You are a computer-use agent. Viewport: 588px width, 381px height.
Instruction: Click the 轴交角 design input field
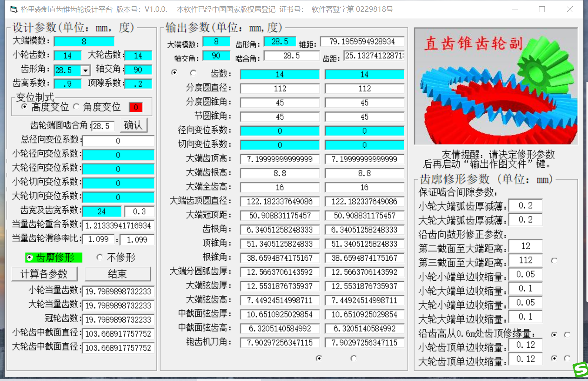pyautogui.click(x=138, y=70)
